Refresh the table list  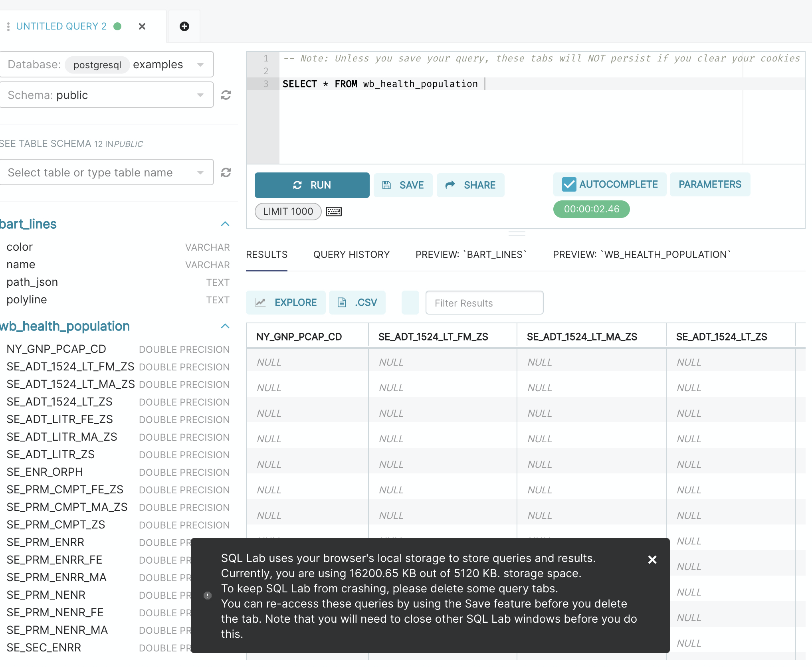(x=226, y=172)
